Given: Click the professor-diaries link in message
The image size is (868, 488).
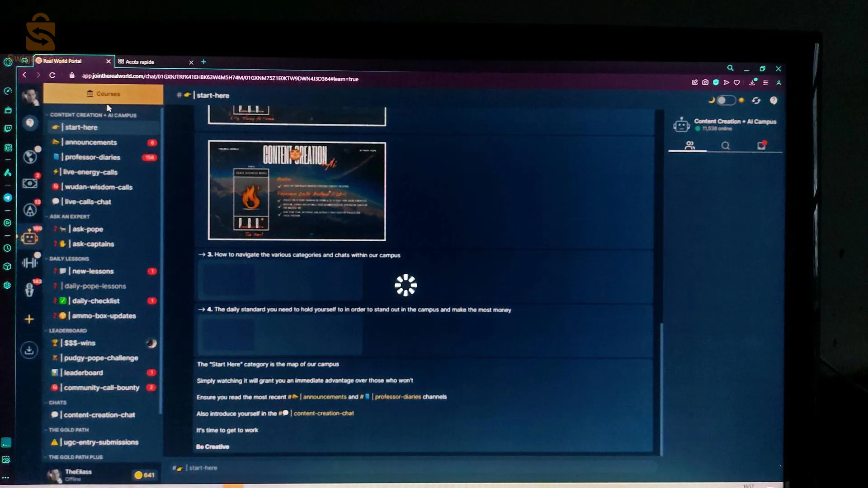Looking at the screenshot, I should pyautogui.click(x=397, y=397).
